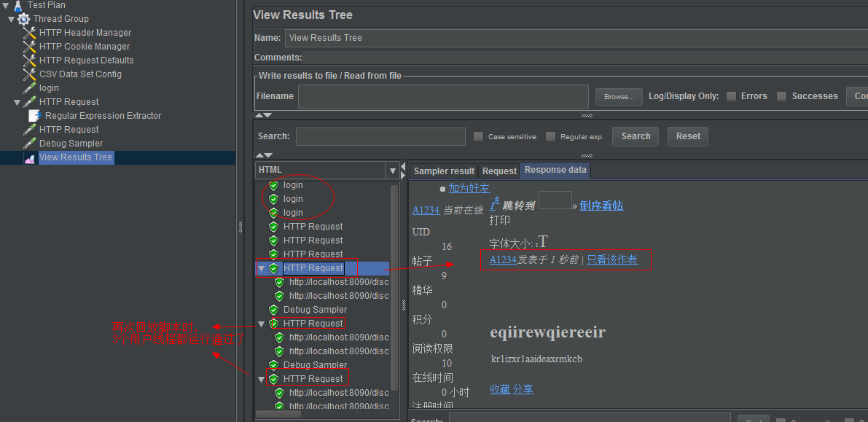Image resolution: width=868 pixels, height=422 pixels.
Task: Click the HTTP Cookie Manager wrench icon
Action: coord(29,47)
